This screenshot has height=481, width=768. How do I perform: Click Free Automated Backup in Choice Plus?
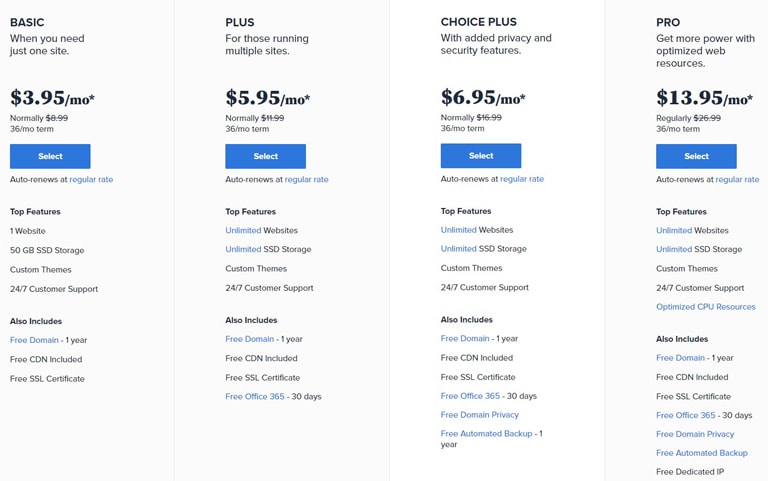point(486,433)
